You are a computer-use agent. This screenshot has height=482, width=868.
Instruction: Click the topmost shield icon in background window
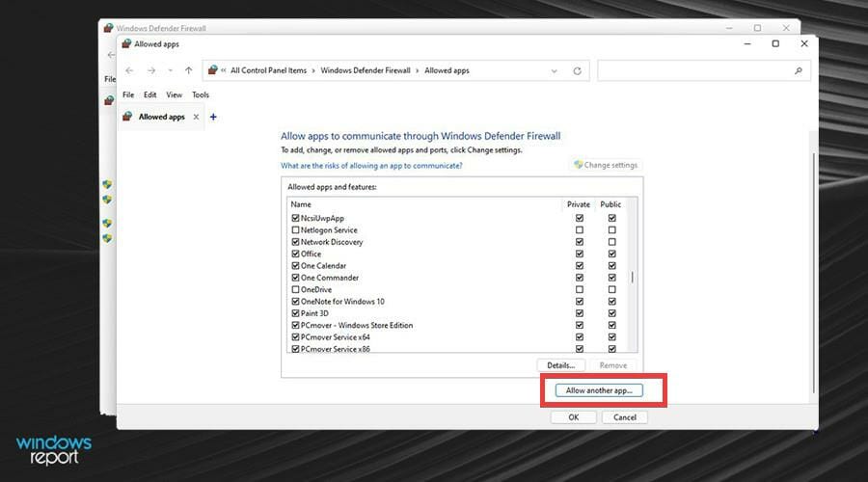[107, 184]
